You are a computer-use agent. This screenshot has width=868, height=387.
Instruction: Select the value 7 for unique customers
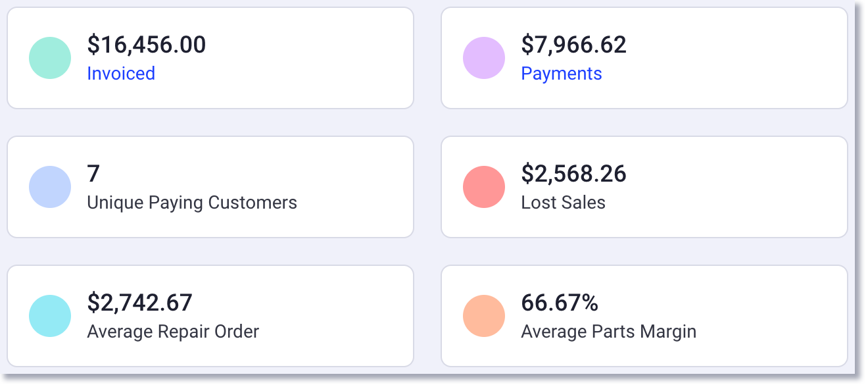93,174
